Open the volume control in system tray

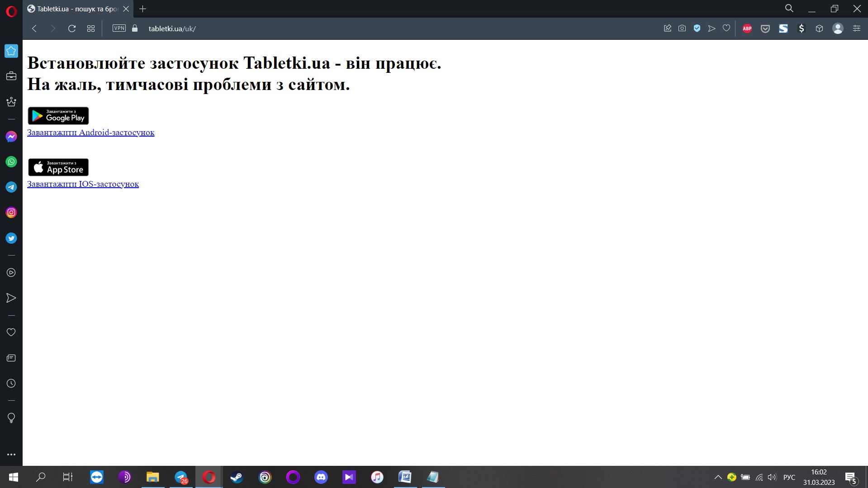tap(773, 477)
